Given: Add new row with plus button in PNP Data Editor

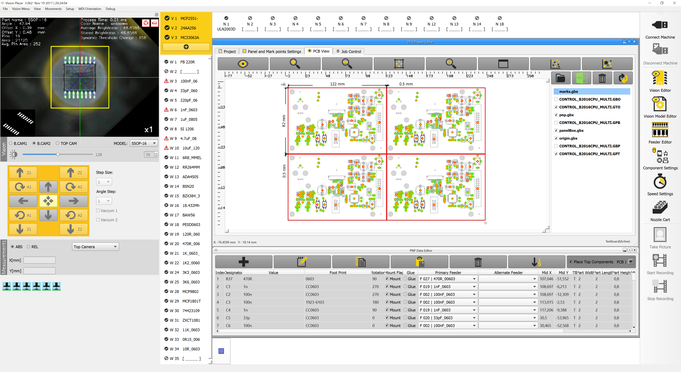Looking at the screenshot, I should 244,262.
